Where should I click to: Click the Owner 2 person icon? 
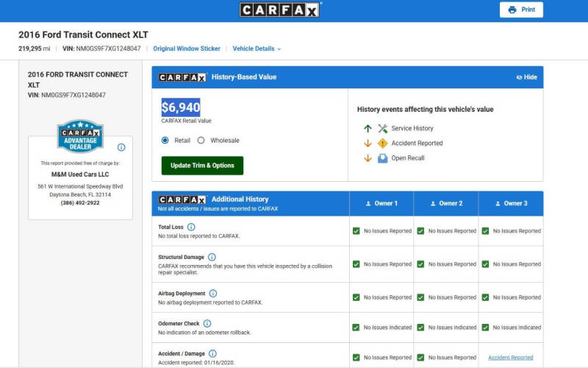pos(433,204)
